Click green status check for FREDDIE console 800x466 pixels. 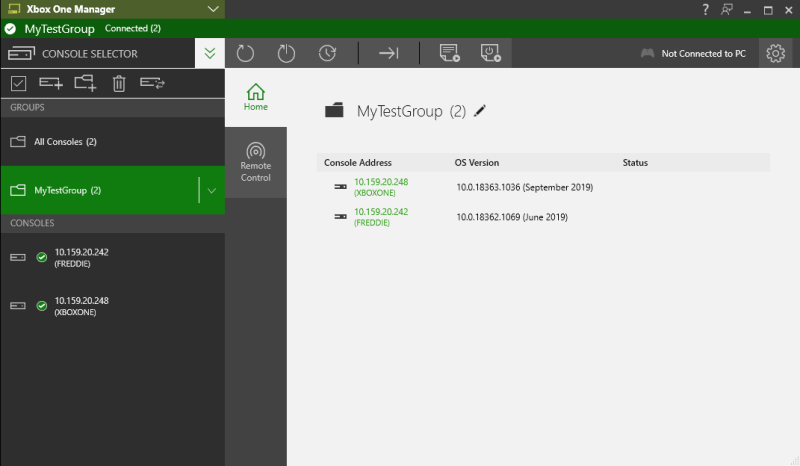pos(42,257)
